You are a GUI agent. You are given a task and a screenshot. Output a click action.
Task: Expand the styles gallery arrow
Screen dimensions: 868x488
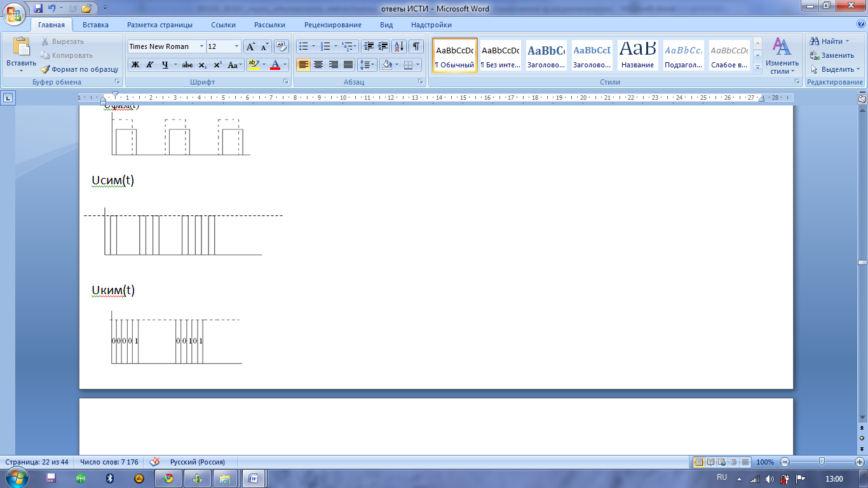pos(757,68)
